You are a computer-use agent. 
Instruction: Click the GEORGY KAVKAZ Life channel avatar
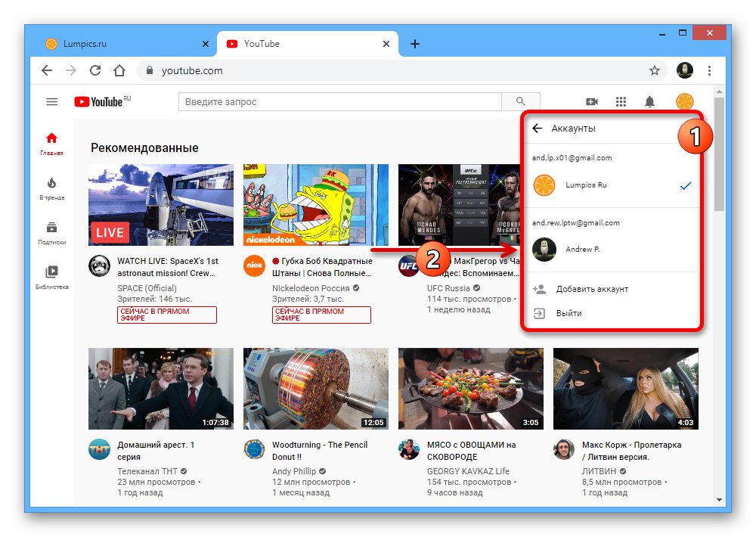pos(409,450)
